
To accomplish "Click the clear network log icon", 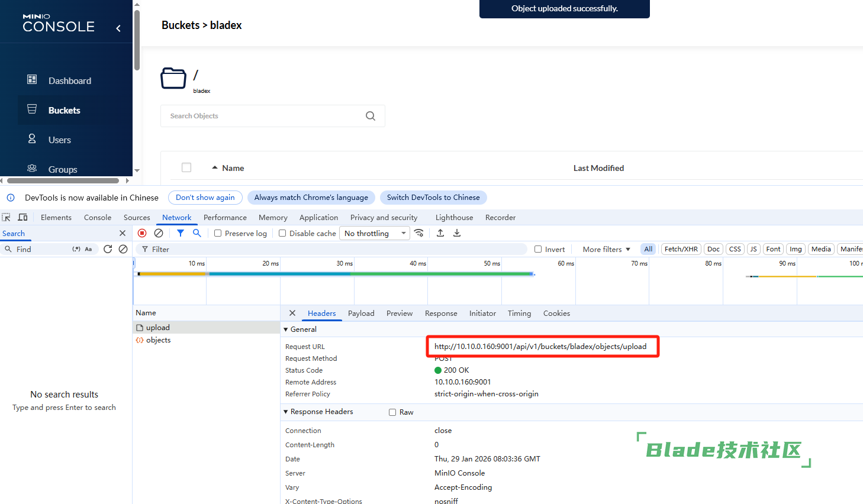I will pos(159,233).
